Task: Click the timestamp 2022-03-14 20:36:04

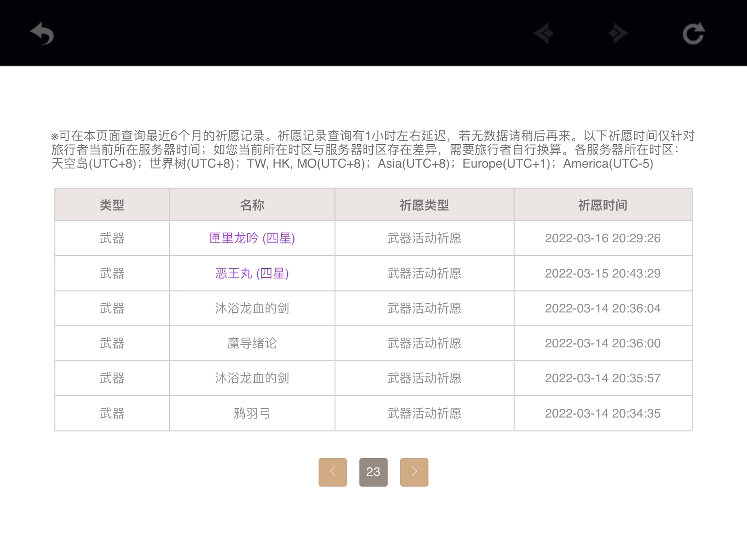Action: (603, 308)
